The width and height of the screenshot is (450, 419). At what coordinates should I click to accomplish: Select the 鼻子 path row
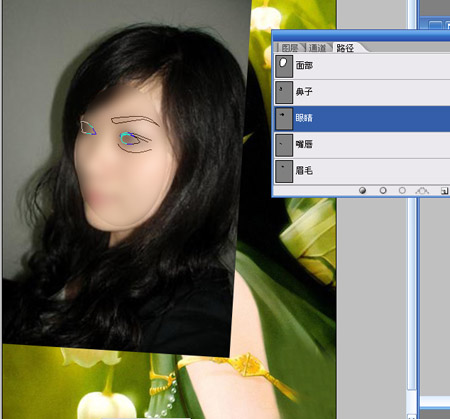[x=362, y=92]
